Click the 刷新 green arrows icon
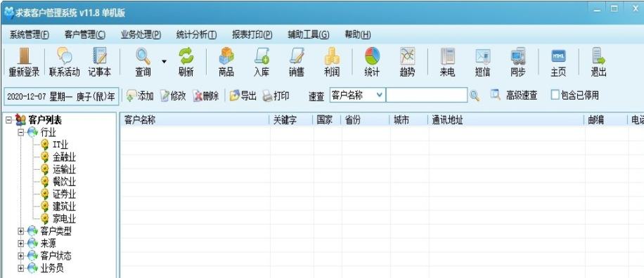The width and height of the screenshot is (644, 278). 186,56
